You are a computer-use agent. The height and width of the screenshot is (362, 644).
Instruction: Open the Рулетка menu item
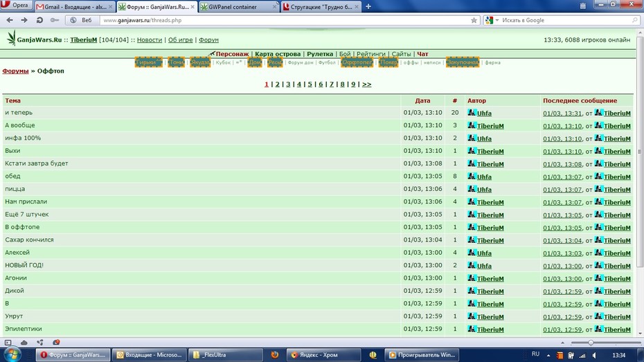pos(319,54)
